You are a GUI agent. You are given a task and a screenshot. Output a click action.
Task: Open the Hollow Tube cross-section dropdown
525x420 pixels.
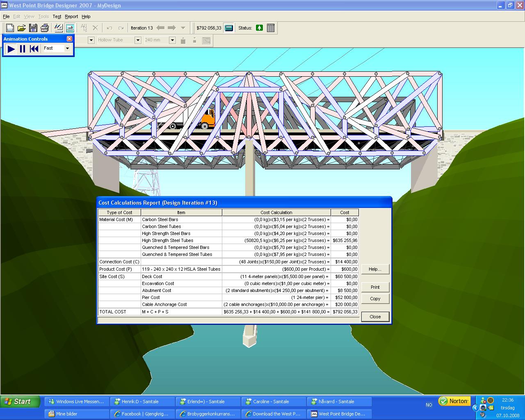[x=138, y=40]
